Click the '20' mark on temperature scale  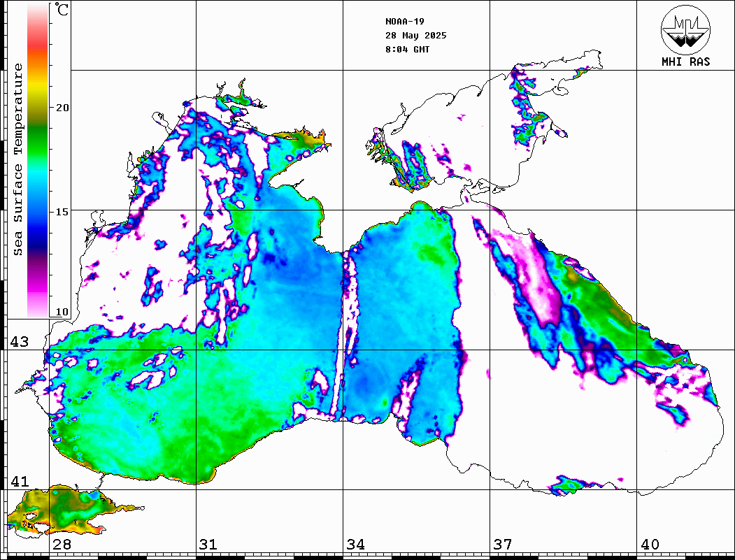point(62,108)
